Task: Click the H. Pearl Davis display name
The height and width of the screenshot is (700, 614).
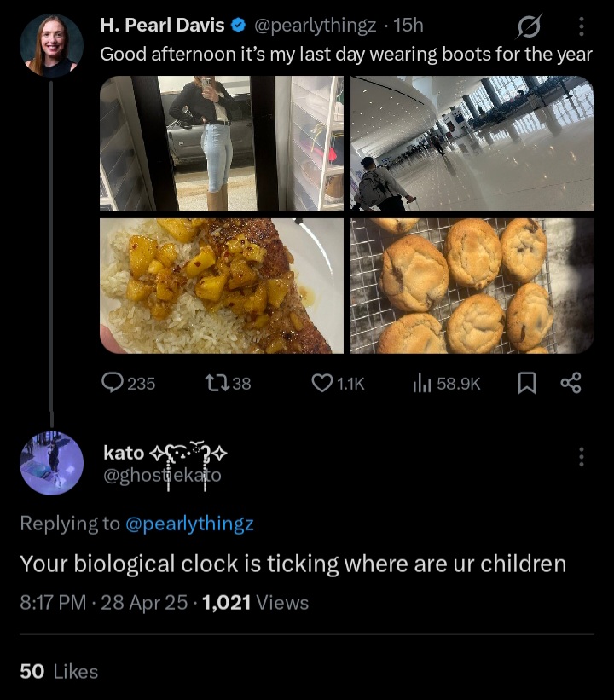Action: coord(162,26)
